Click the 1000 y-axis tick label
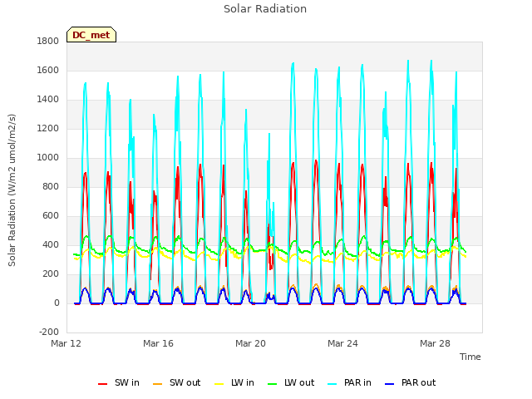The image size is (532, 399). coord(48,157)
